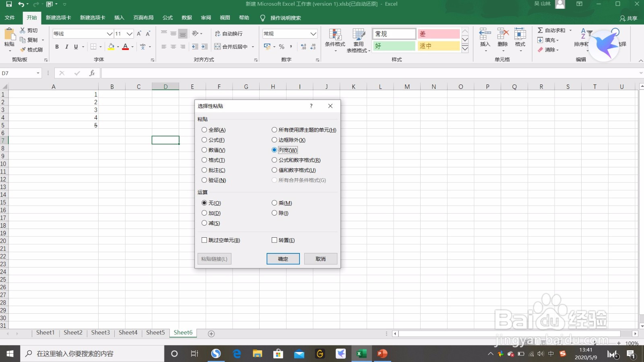This screenshot has width=644, height=362.
Task: Apply the 适中 yellow cell style
Action: pyautogui.click(x=438, y=46)
